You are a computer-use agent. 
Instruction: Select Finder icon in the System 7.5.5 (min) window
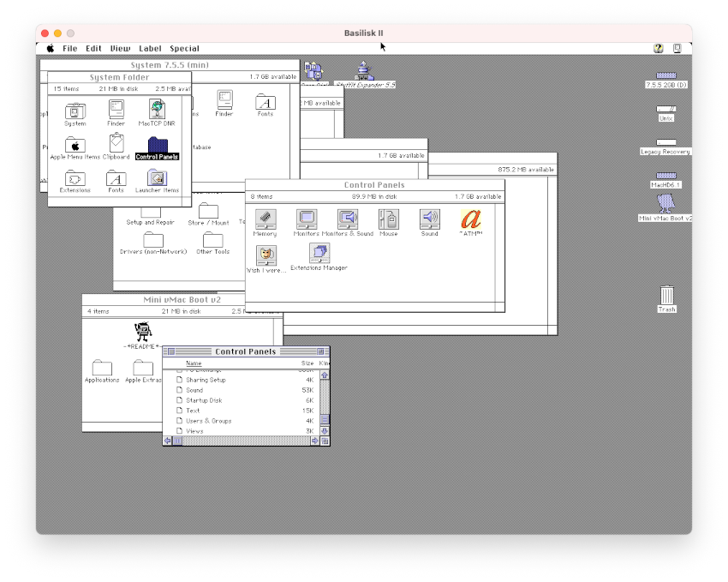point(224,100)
